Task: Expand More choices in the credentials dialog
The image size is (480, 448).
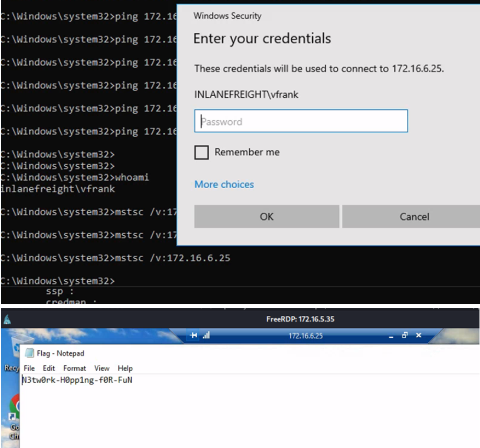Action: pyautogui.click(x=224, y=185)
